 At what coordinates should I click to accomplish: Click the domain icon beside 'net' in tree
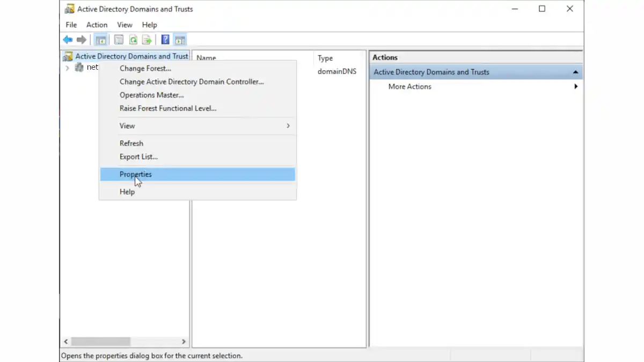click(x=79, y=68)
